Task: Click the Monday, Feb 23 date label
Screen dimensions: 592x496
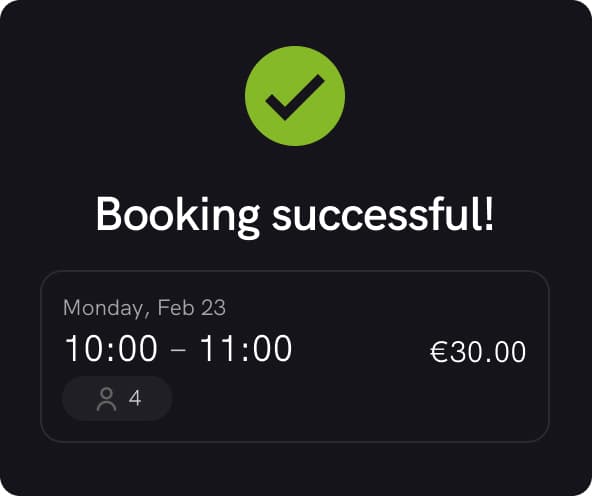Action: [x=144, y=308]
